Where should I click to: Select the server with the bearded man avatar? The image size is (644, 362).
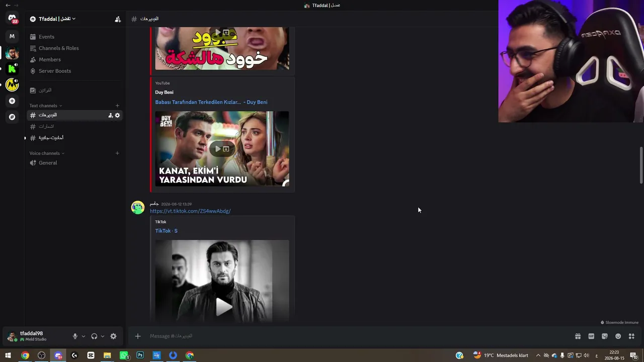click(12, 53)
